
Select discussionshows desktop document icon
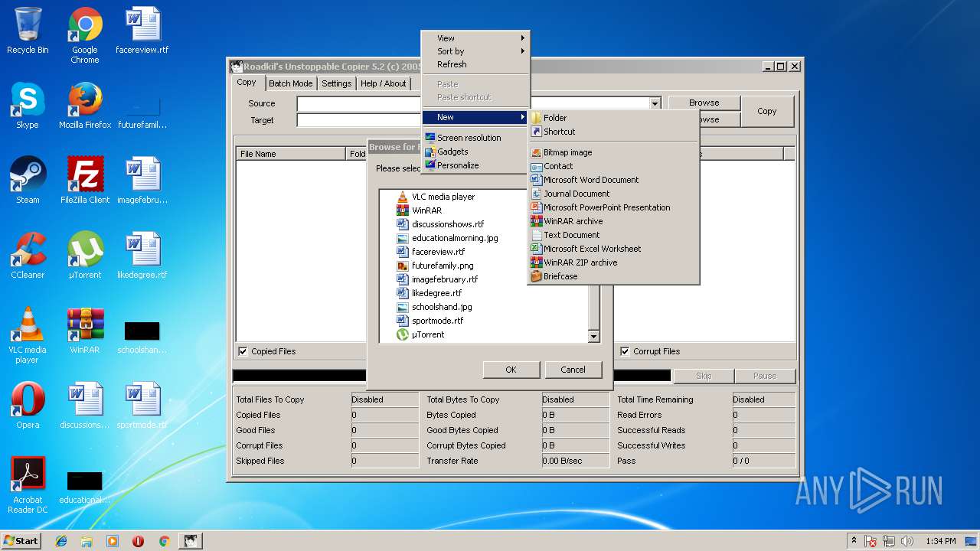[85, 406]
